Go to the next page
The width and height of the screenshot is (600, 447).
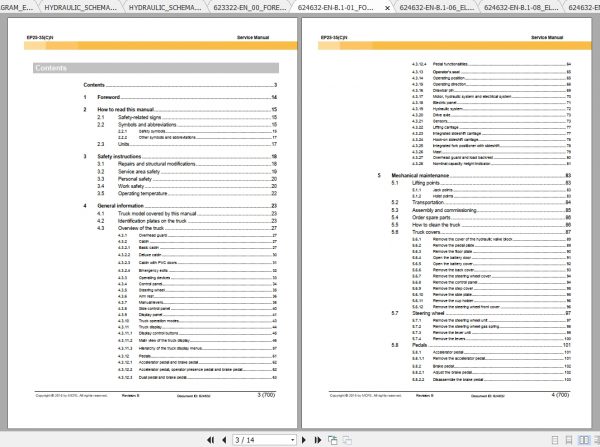coord(304,440)
